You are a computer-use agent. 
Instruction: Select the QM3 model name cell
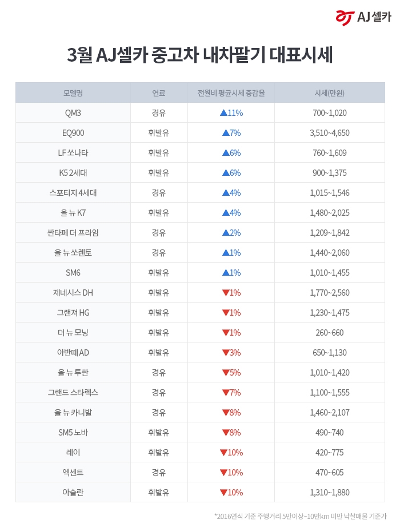click(x=73, y=113)
